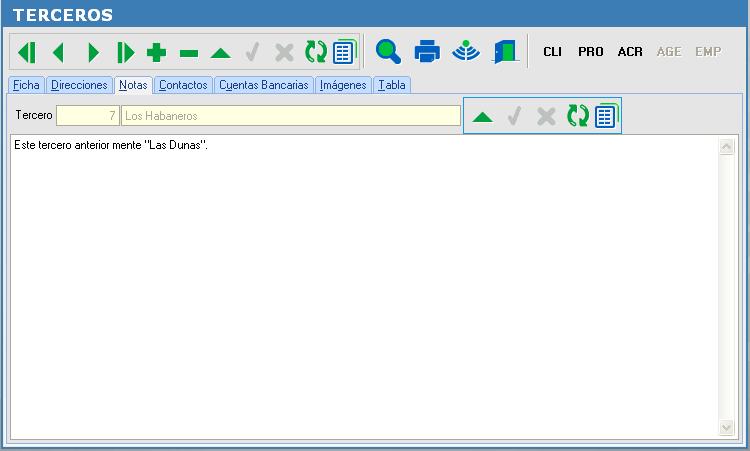Image resolution: width=750 pixels, height=451 pixels.
Task: Click the blue broadcast signal icon
Action: point(466,51)
